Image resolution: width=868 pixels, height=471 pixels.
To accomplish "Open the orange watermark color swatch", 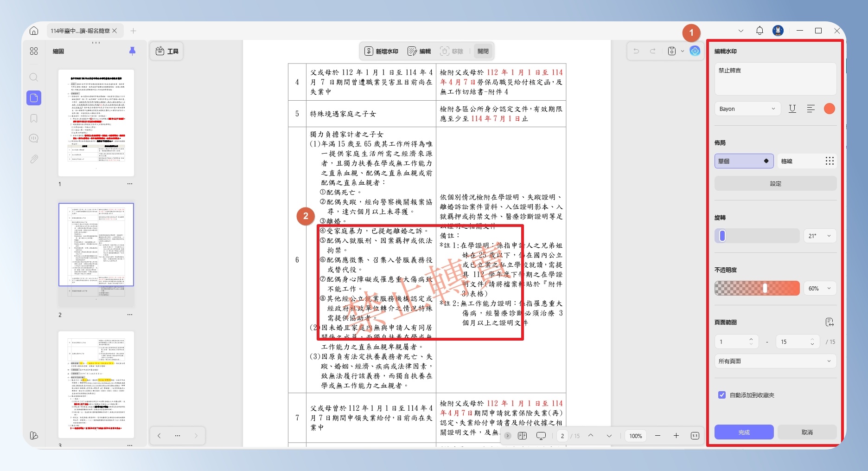I will (x=830, y=109).
